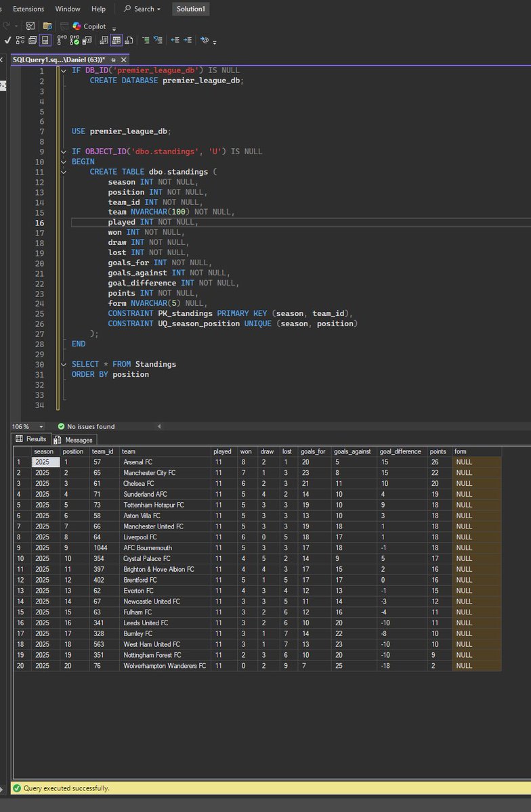Click the form column header

tap(477, 451)
